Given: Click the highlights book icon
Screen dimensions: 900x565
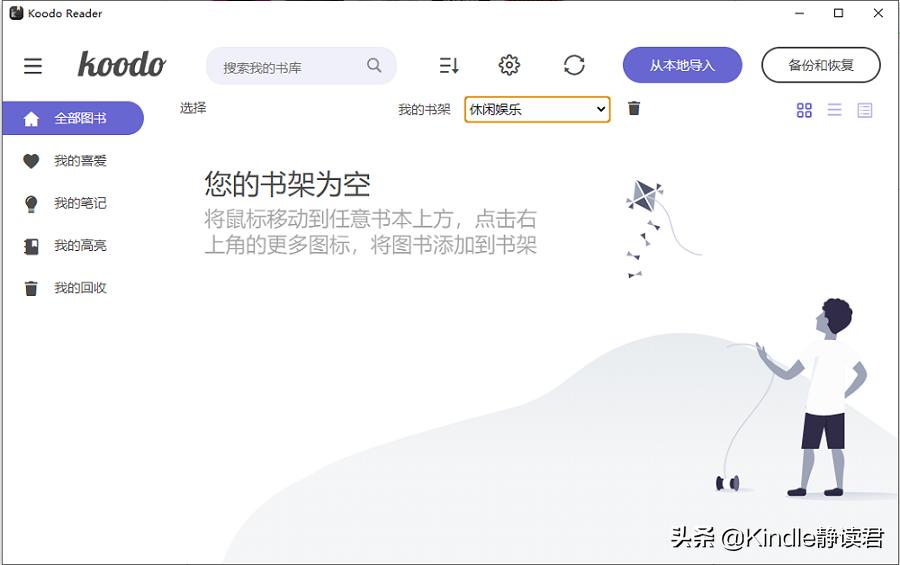Looking at the screenshot, I should 31,246.
